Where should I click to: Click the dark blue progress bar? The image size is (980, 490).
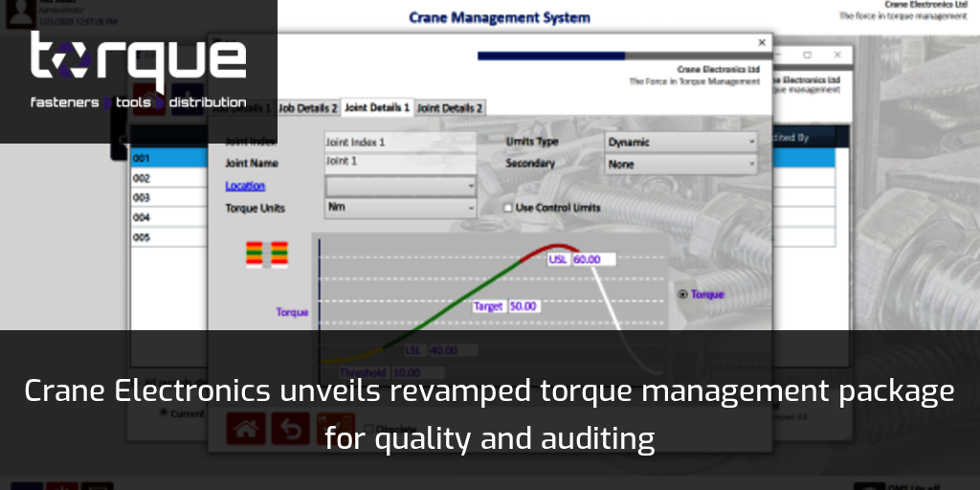click(550, 56)
